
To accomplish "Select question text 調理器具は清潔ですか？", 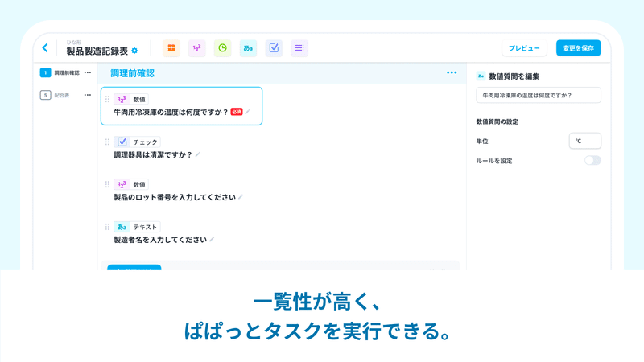I will [x=153, y=154].
